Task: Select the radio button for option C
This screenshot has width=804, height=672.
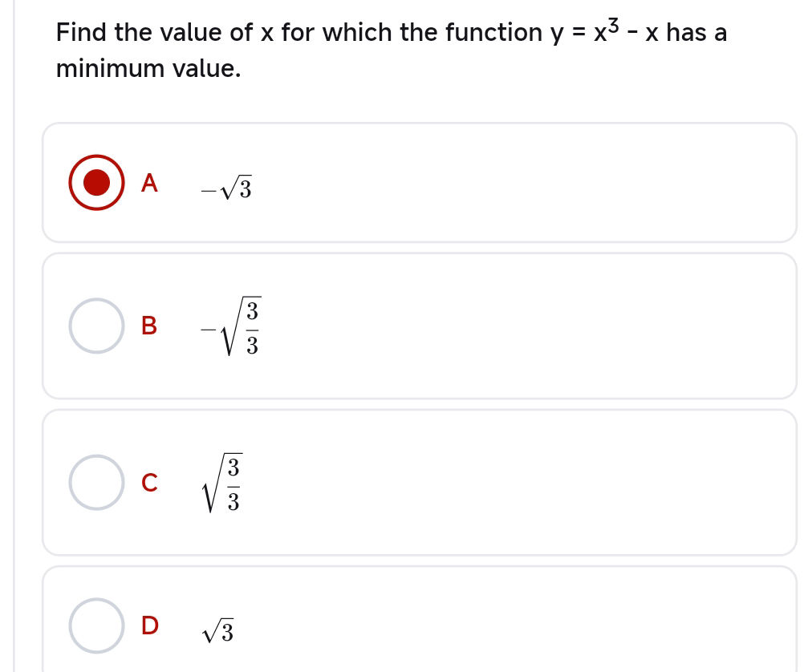Action: 95,482
